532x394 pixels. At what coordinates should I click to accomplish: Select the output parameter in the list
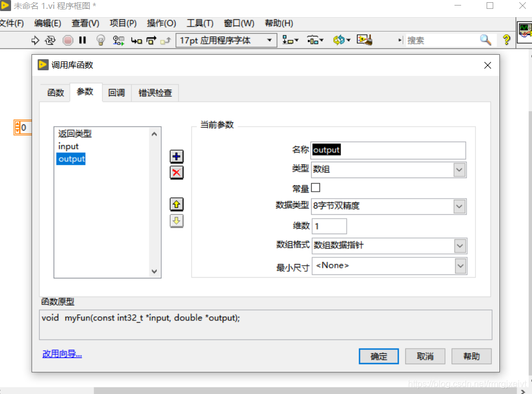71,159
